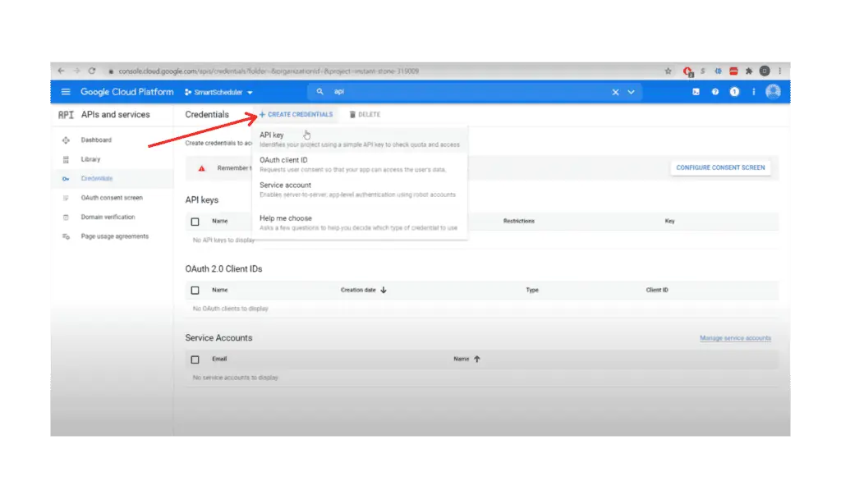Sort by Creation date column arrow
Image resolution: width=841 pixels, height=504 pixels.
[x=384, y=290]
